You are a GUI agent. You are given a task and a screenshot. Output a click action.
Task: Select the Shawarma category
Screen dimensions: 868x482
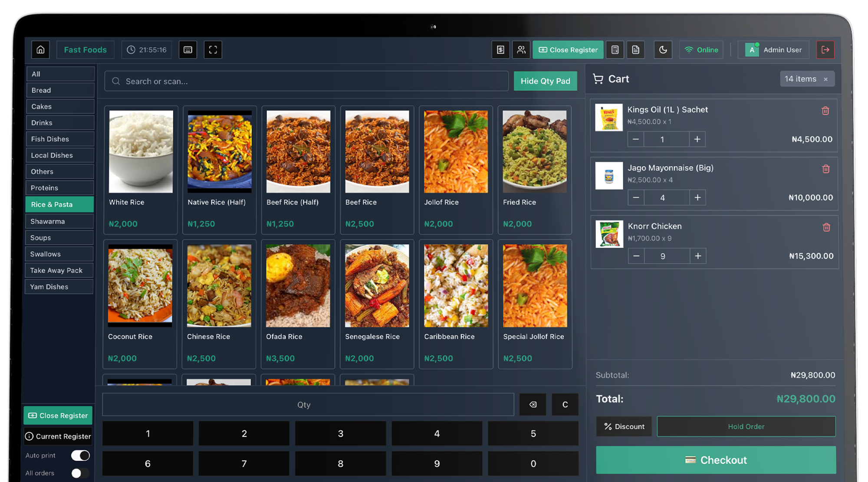point(59,221)
